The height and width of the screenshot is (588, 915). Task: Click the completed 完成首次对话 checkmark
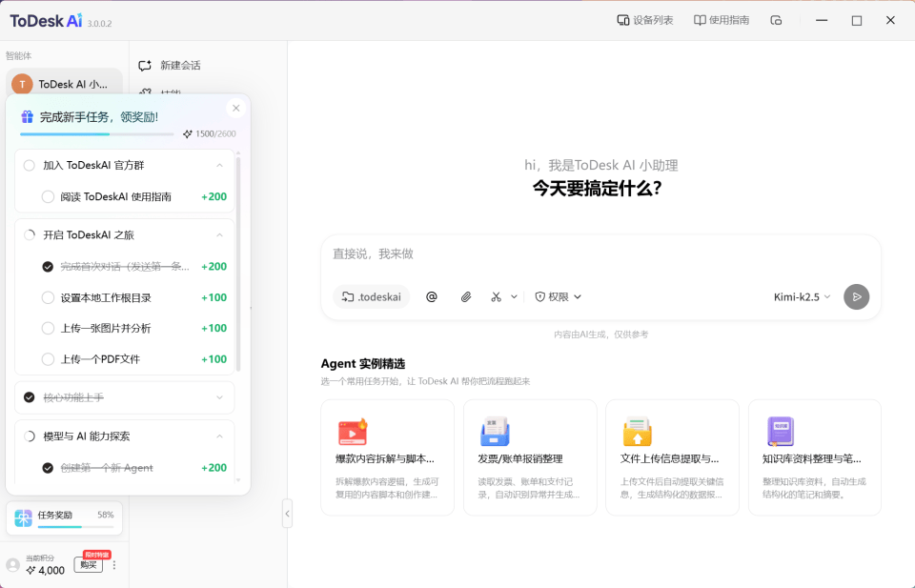(x=48, y=267)
